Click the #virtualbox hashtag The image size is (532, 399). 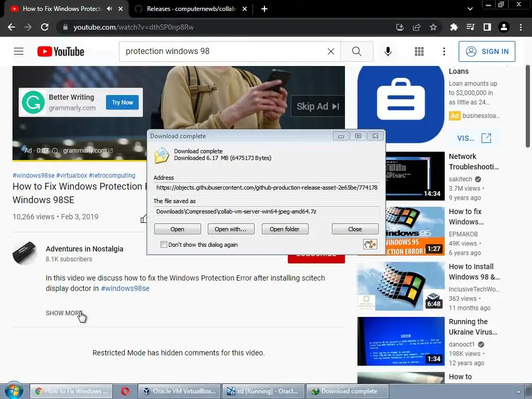72,176
